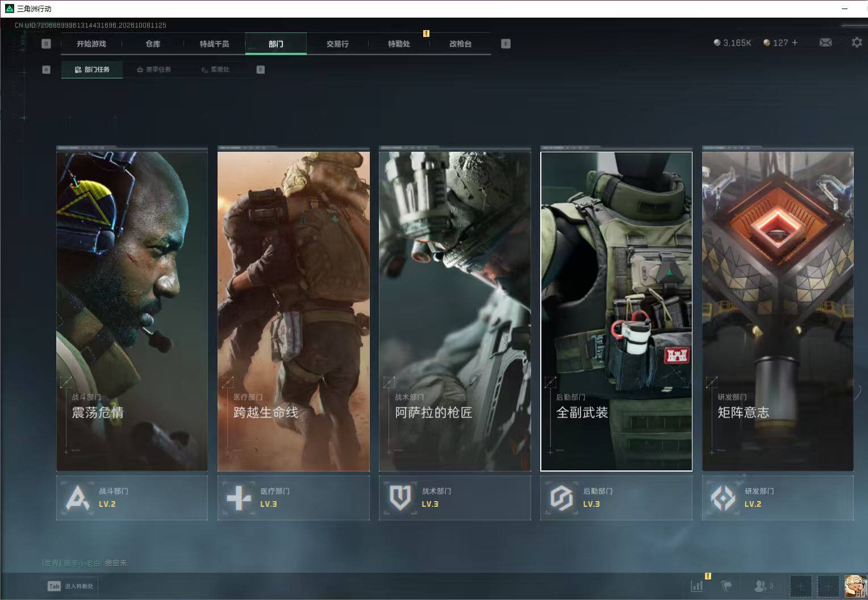Open the 跨越生命线 mission card
Image resolution: width=868 pixels, height=600 pixels.
[x=293, y=311]
